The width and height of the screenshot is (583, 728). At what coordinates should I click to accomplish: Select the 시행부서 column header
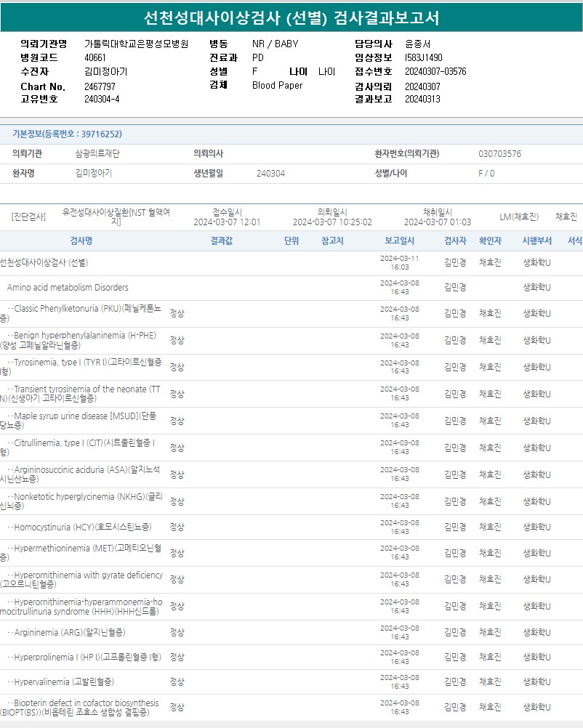pyautogui.click(x=537, y=241)
